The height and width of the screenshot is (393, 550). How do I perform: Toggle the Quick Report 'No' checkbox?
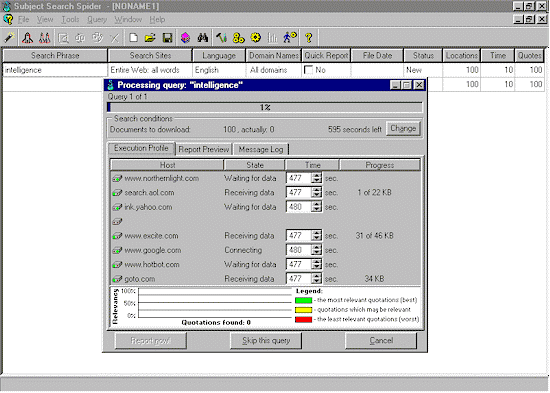[x=308, y=70]
